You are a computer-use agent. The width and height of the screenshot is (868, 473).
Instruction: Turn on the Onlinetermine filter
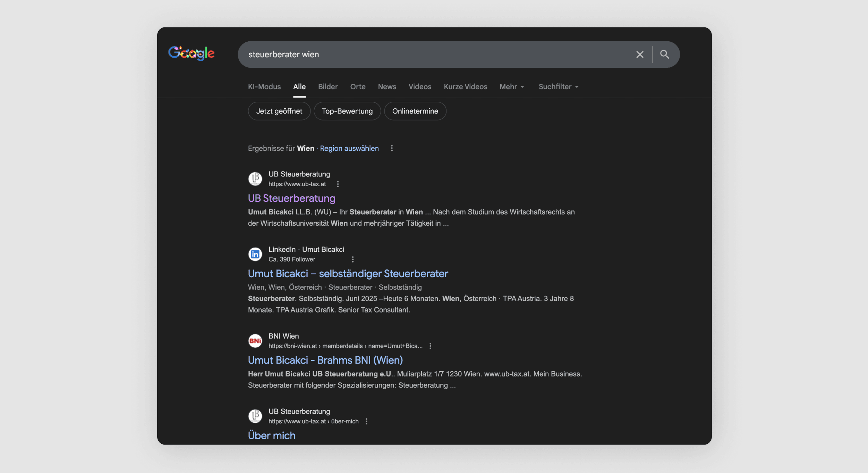[415, 111]
